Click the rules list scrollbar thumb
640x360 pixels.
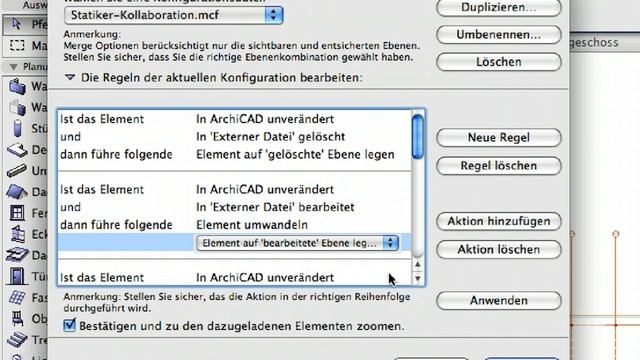click(x=417, y=137)
